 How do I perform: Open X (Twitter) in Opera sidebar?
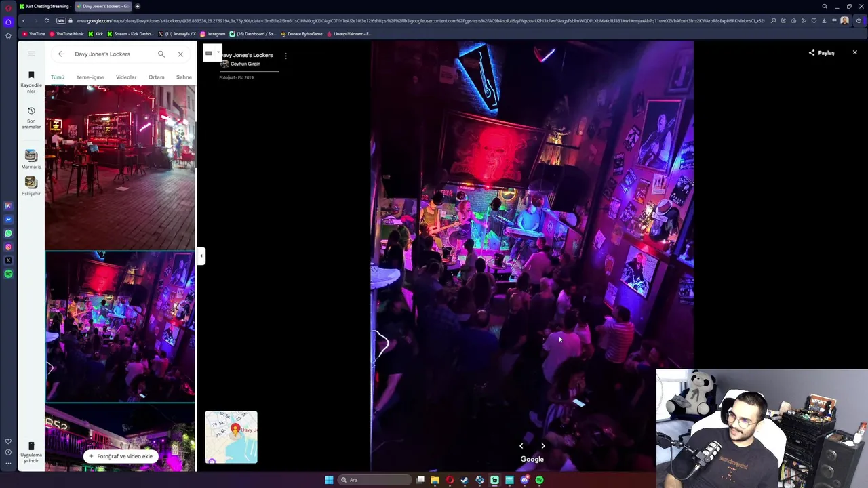click(8, 260)
